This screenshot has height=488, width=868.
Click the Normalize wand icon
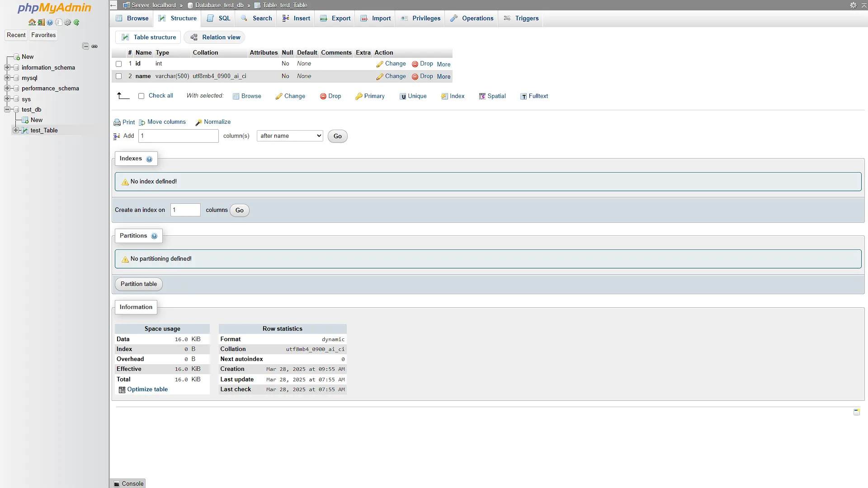[x=198, y=122]
